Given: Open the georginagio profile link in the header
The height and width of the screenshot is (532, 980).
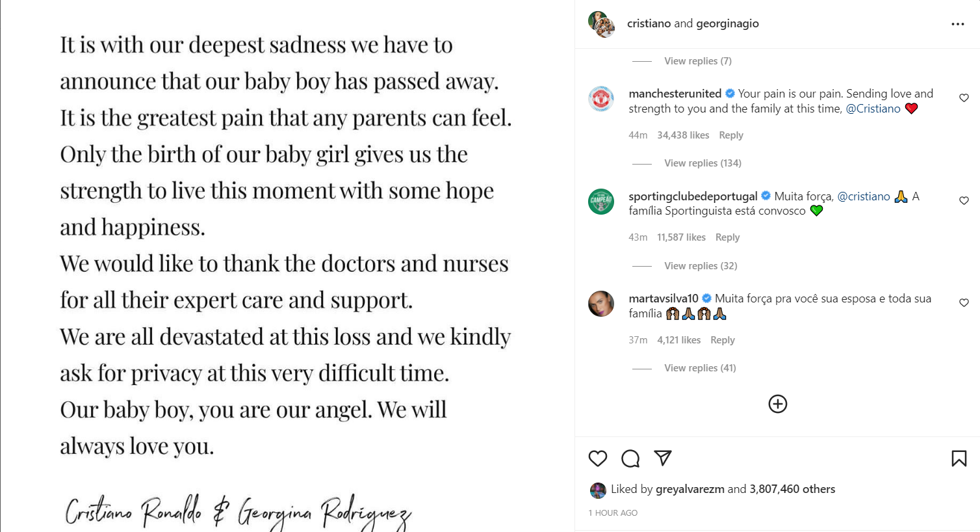Looking at the screenshot, I should 727,23.
